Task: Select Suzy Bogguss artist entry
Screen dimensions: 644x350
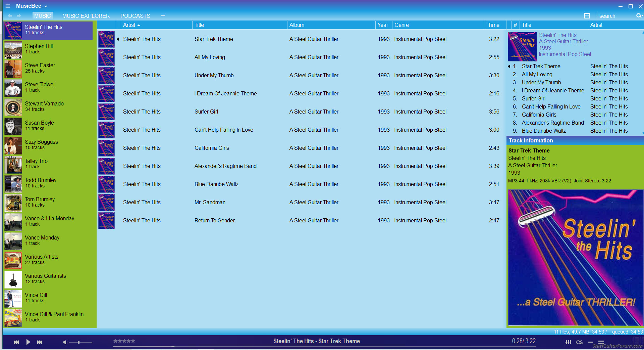Action: (x=49, y=145)
